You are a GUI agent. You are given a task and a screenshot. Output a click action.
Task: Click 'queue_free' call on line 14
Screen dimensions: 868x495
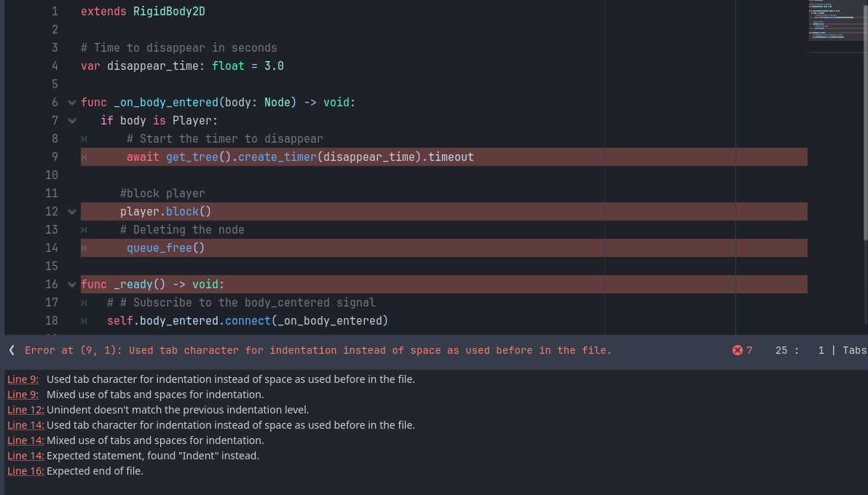pyautogui.click(x=159, y=248)
